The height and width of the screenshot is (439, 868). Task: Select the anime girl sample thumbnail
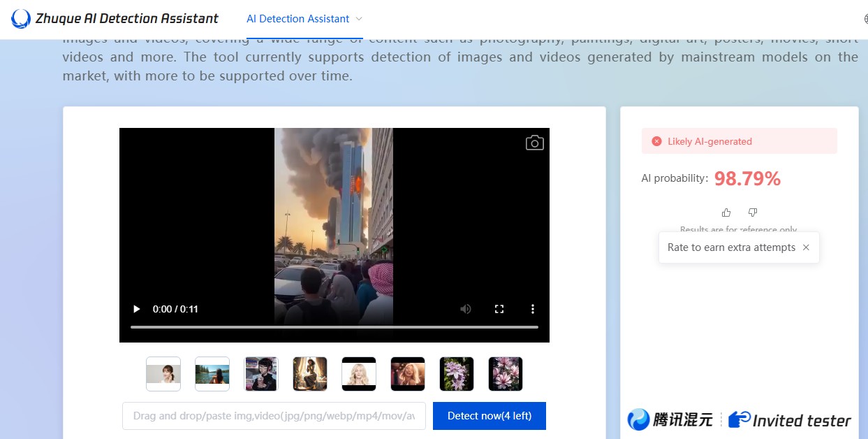261,374
